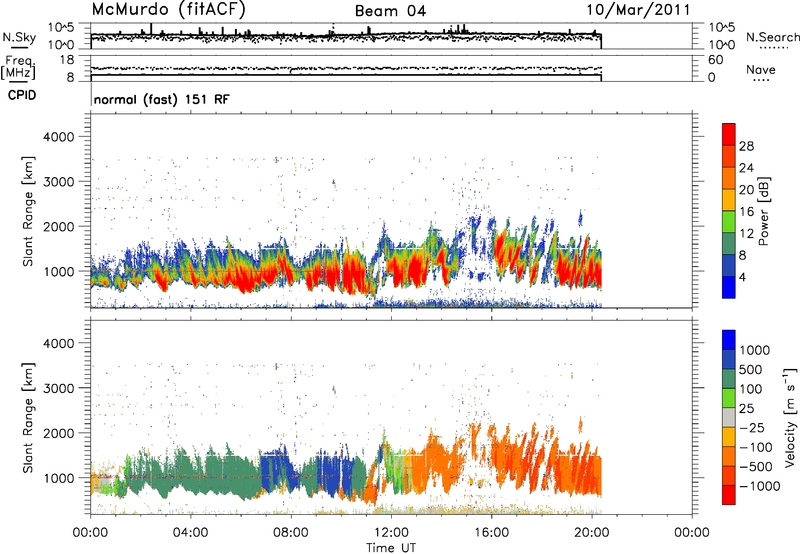The width and height of the screenshot is (800, 554).
Task: Click the '500' tick on velocity colorbar
Action: [751, 369]
